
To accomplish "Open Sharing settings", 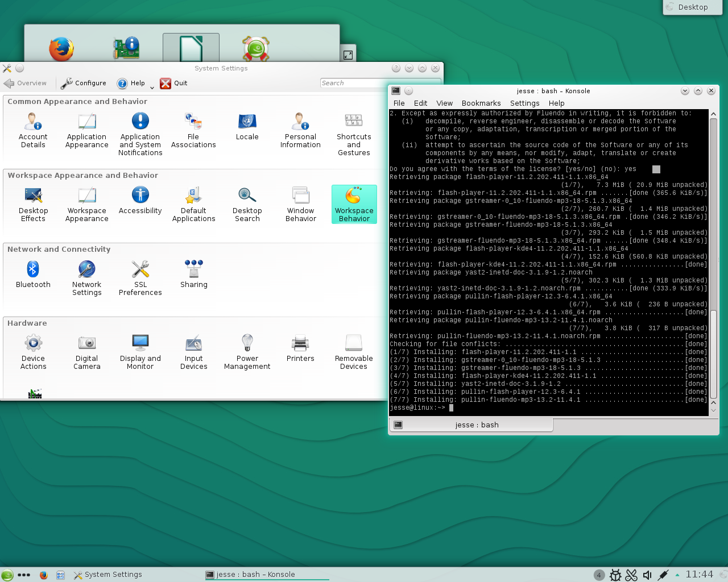I will click(193, 274).
